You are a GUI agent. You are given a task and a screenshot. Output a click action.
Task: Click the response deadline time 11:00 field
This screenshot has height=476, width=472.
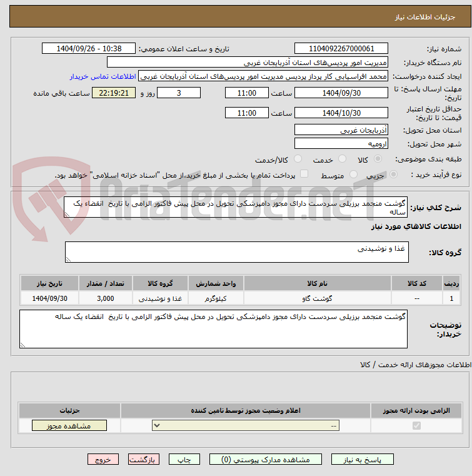coord(246,93)
